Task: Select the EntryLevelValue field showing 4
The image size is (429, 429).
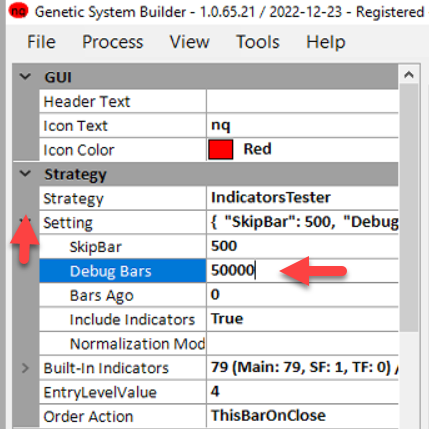Action: [302, 391]
